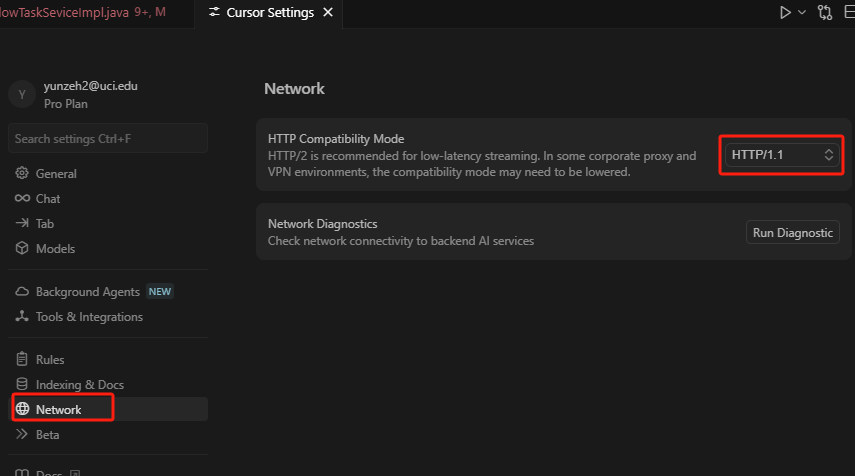Focus the Search settings field
The width and height of the screenshot is (855, 476).
tap(108, 138)
